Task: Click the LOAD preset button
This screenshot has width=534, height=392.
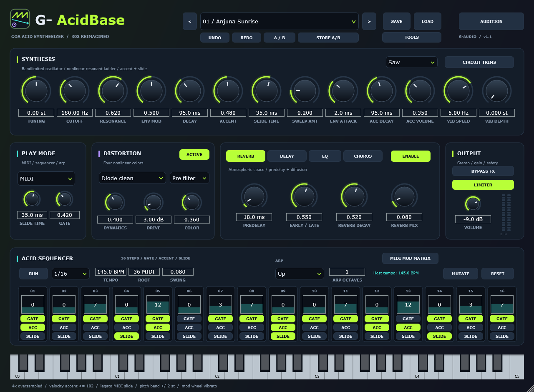Action: [x=428, y=21]
